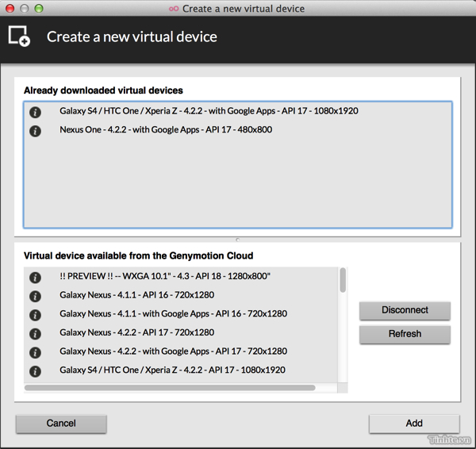View info for cloud Galaxy S4 API 17
Image resolution: width=476 pixels, height=449 pixels.
[x=35, y=371]
